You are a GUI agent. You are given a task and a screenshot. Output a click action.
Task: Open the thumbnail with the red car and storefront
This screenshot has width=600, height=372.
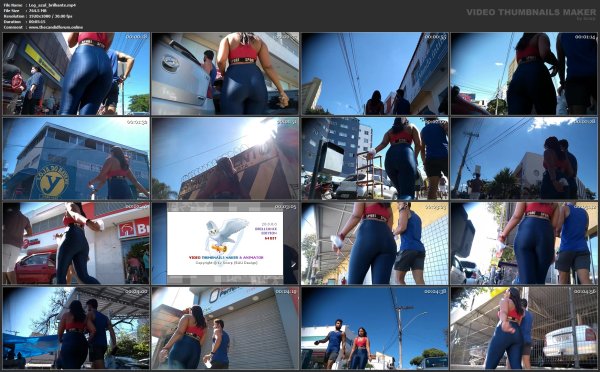pyautogui.click(x=76, y=243)
